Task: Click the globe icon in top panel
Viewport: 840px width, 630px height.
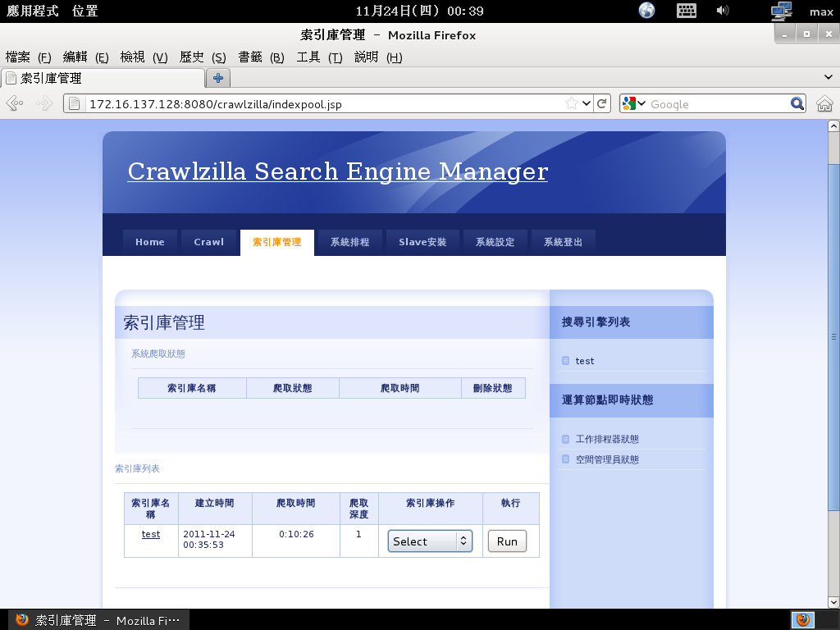Action: pos(646,10)
